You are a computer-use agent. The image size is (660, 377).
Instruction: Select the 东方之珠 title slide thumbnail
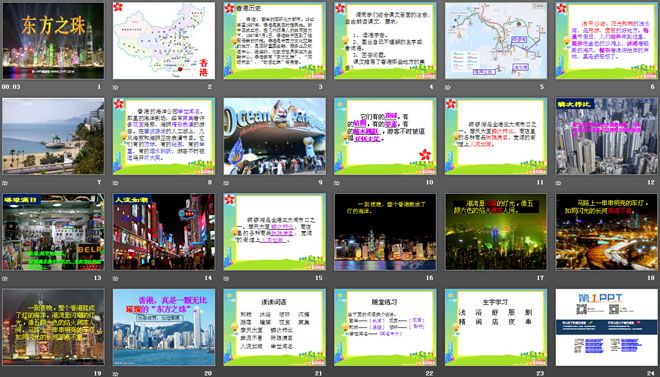pyautogui.click(x=53, y=40)
